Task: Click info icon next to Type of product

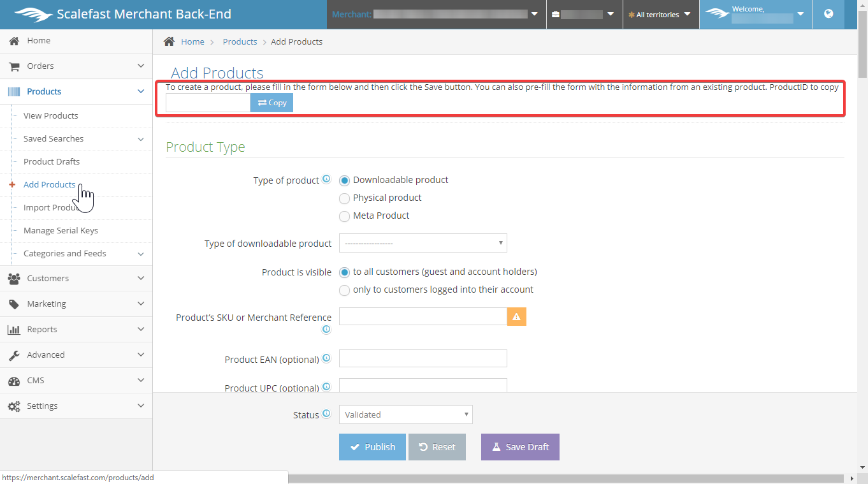Action: (x=326, y=180)
